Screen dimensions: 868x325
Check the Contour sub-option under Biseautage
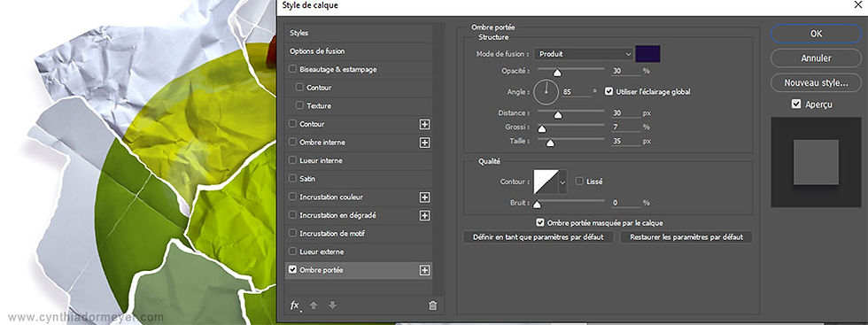tap(299, 88)
